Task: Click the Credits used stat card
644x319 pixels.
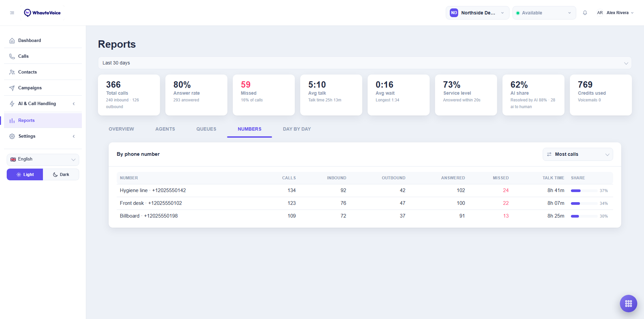Action: [x=601, y=95]
